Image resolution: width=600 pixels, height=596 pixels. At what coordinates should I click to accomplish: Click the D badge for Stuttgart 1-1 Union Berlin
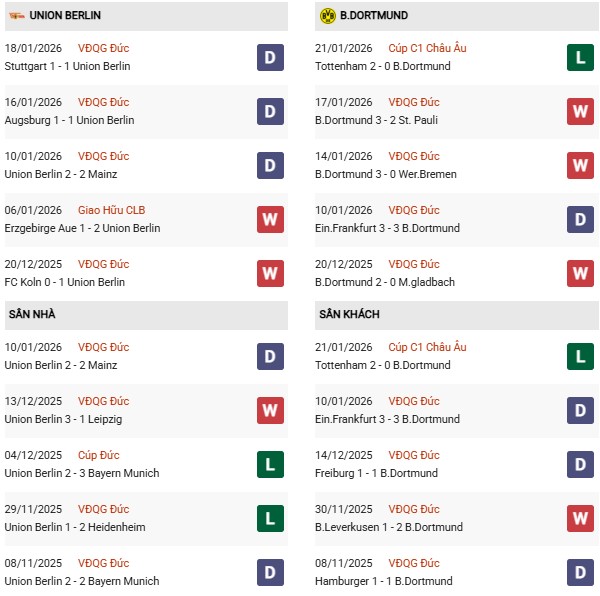(x=270, y=58)
